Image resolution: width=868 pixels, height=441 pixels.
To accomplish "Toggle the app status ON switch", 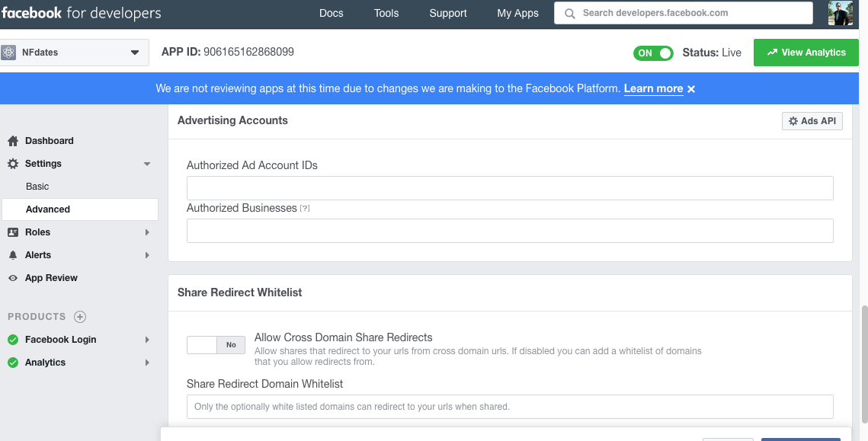I will [x=653, y=53].
